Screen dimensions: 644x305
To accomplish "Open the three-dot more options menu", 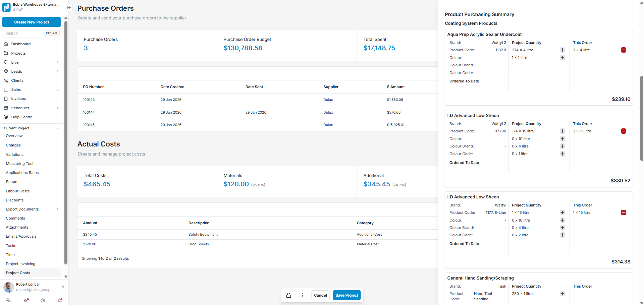I will point(303,295).
